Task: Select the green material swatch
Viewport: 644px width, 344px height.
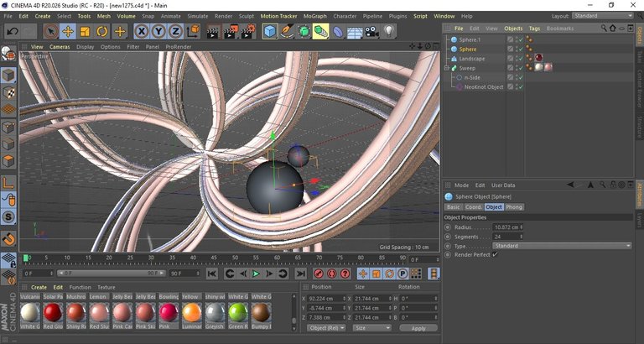Action: 238,313
